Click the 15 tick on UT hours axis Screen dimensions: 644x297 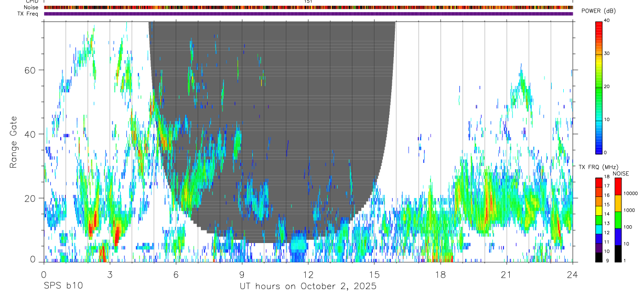coord(374,274)
